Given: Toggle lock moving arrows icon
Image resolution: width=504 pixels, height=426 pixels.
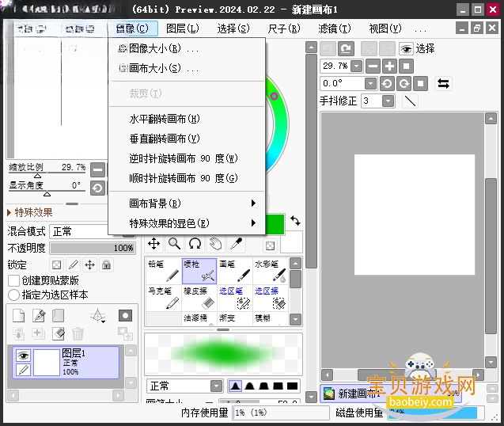Looking at the screenshot, I should (x=89, y=264).
